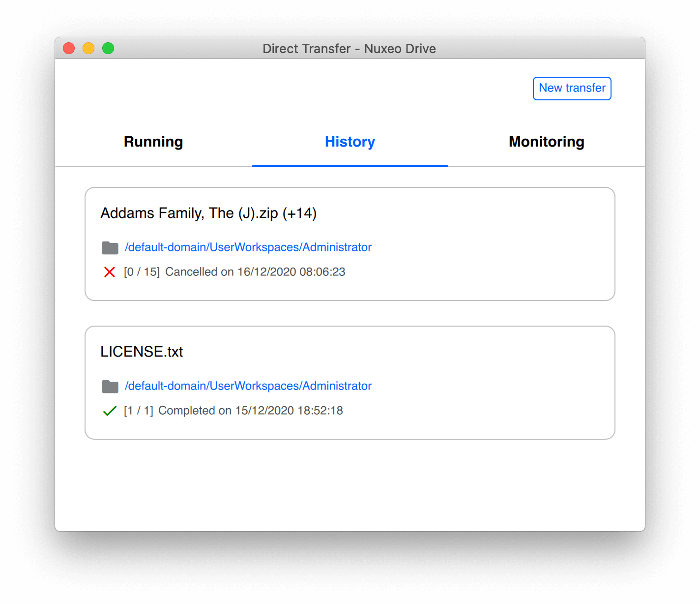Click green completed checkmark icon
700x604 pixels.
tap(110, 411)
